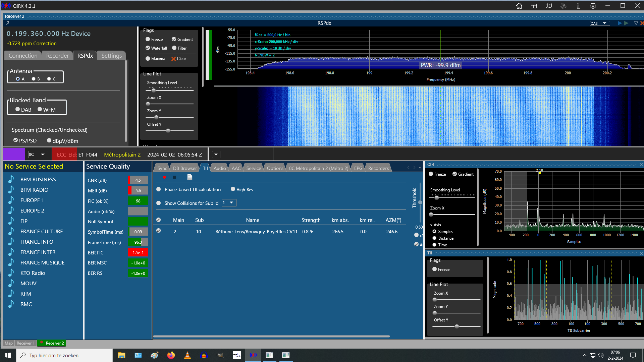The image size is (644, 362).
Task: Open the Sub Id collisions dropdown
Action: [229, 203]
